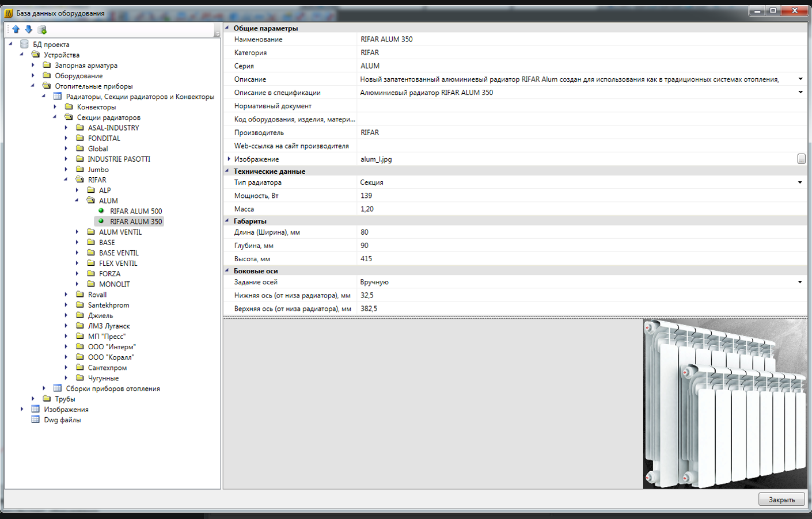Viewport: 812px width, 519px height.
Task: Click the table icon beside Сборки приборов отопления
Action: pyautogui.click(x=57, y=388)
